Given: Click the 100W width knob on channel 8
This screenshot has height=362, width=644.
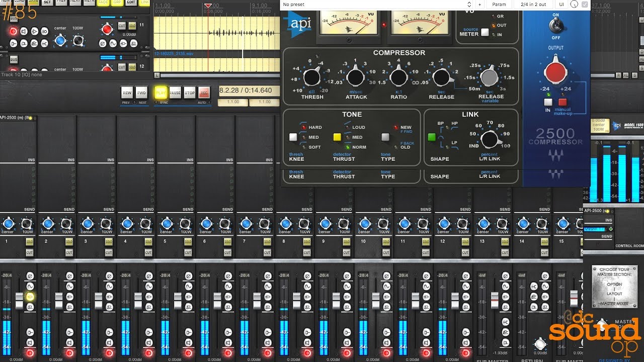Looking at the screenshot, I should [x=304, y=223].
